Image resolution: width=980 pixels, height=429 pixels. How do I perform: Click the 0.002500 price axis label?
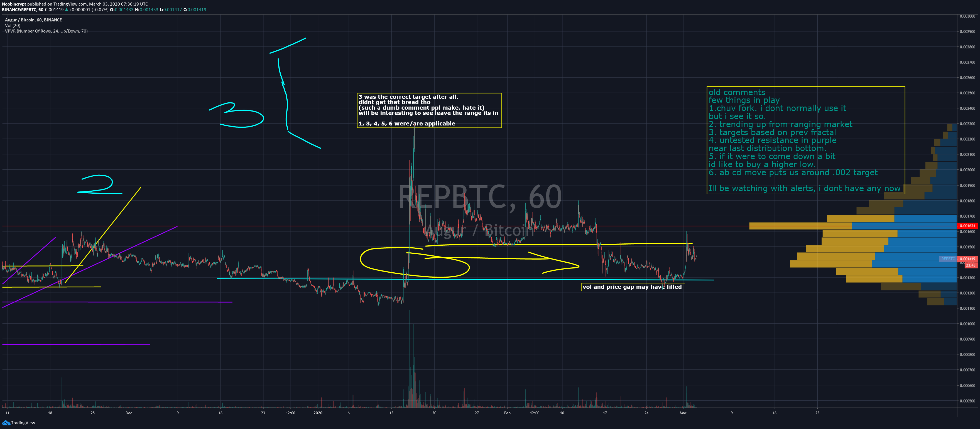click(x=967, y=93)
